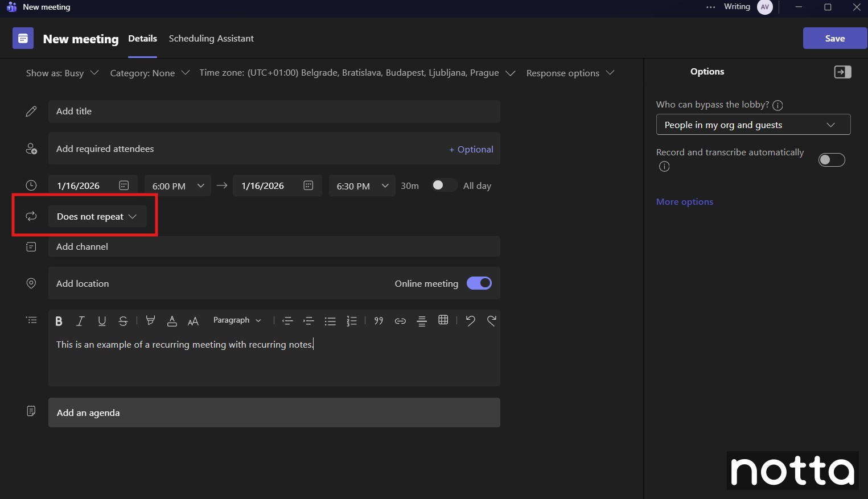The image size is (868, 499).
Task: Disable the Online meeting switch
Action: point(479,283)
